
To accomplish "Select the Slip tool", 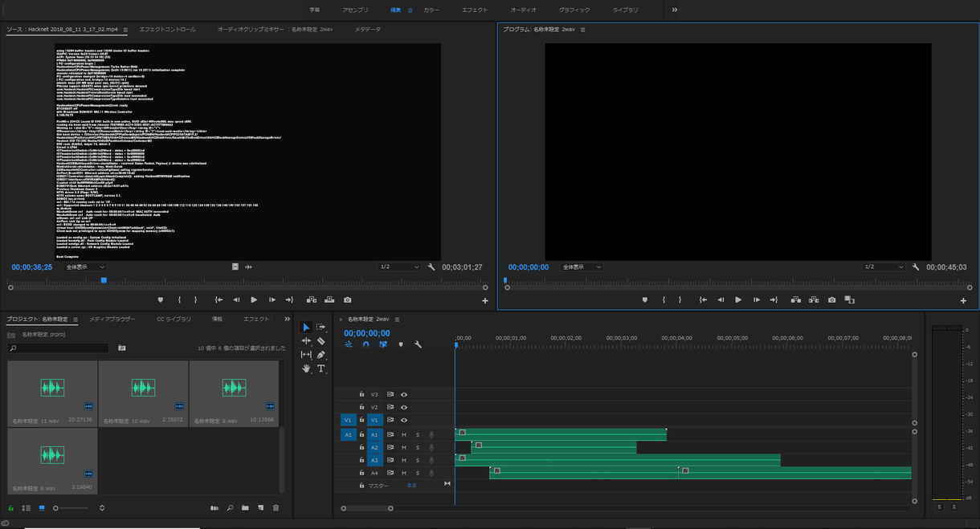I will pos(306,355).
